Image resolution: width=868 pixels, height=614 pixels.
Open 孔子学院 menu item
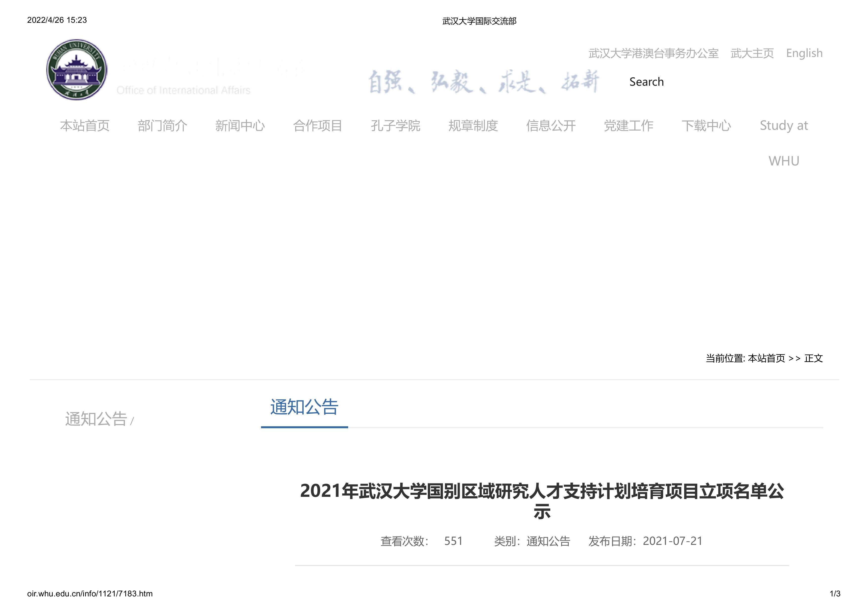(x=395, y=126)
